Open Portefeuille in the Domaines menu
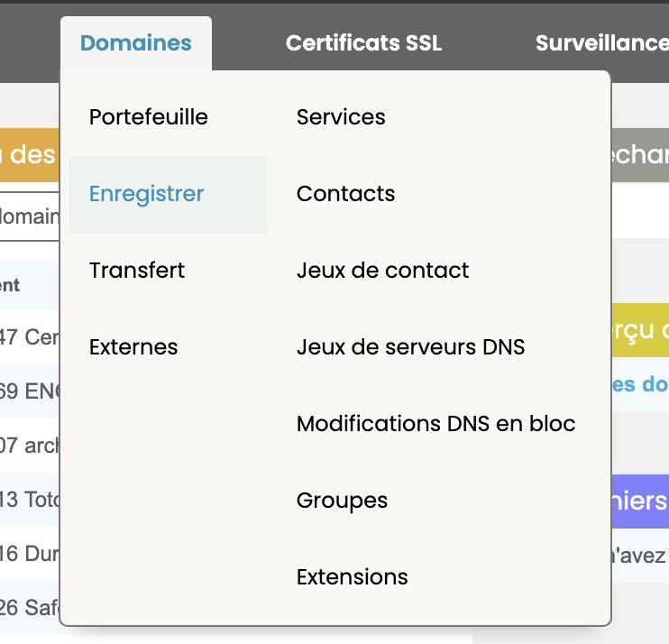669x644 pixels. (149, 117)
